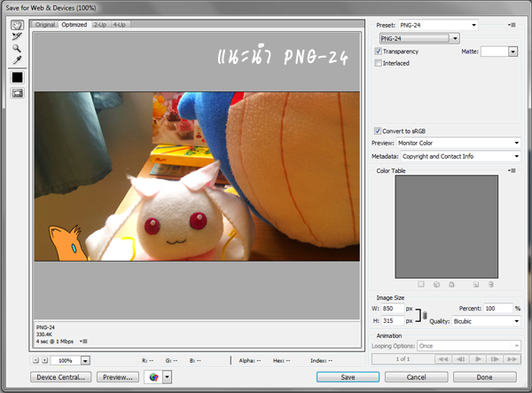Click the black eyedropper color swatch

pos(18,77)
